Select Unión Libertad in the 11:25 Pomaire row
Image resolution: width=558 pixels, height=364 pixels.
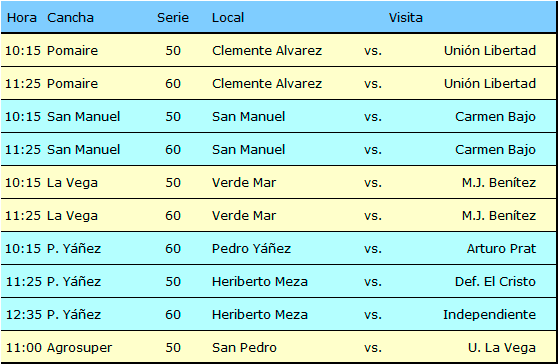point(490,84)
